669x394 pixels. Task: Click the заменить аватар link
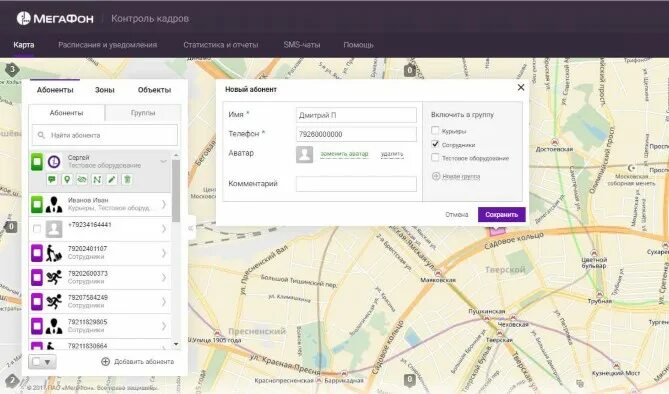coord(344,154)
